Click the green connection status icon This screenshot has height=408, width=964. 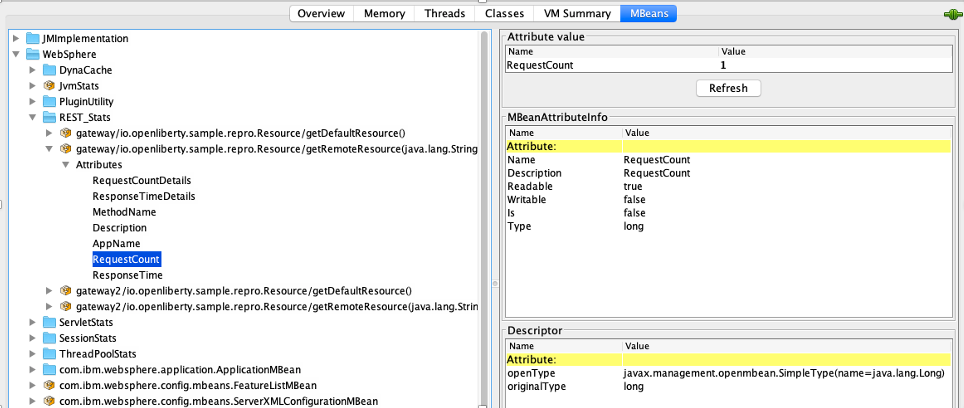950,14
